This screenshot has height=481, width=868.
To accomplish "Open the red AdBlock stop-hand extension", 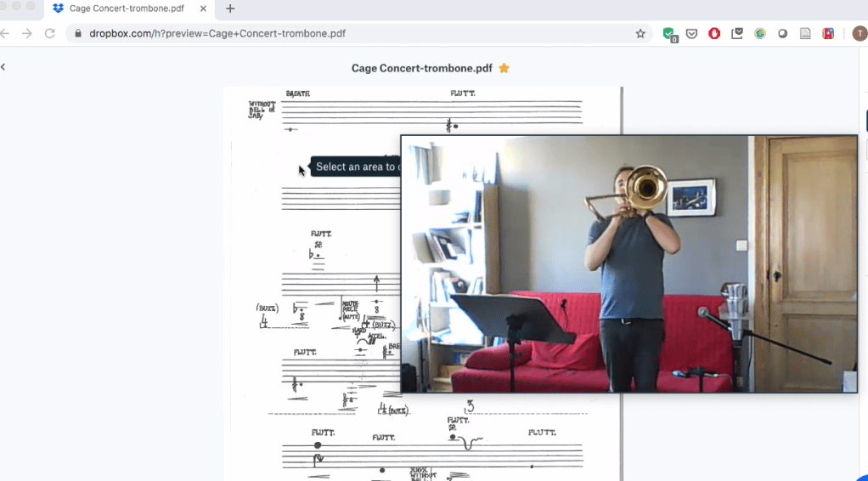I will [x=714, y=34].
